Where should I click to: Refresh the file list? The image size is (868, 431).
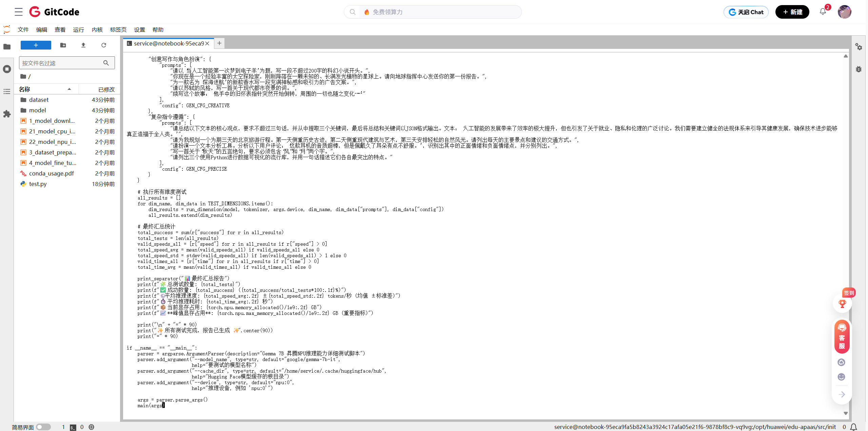(x=104, y=45)
